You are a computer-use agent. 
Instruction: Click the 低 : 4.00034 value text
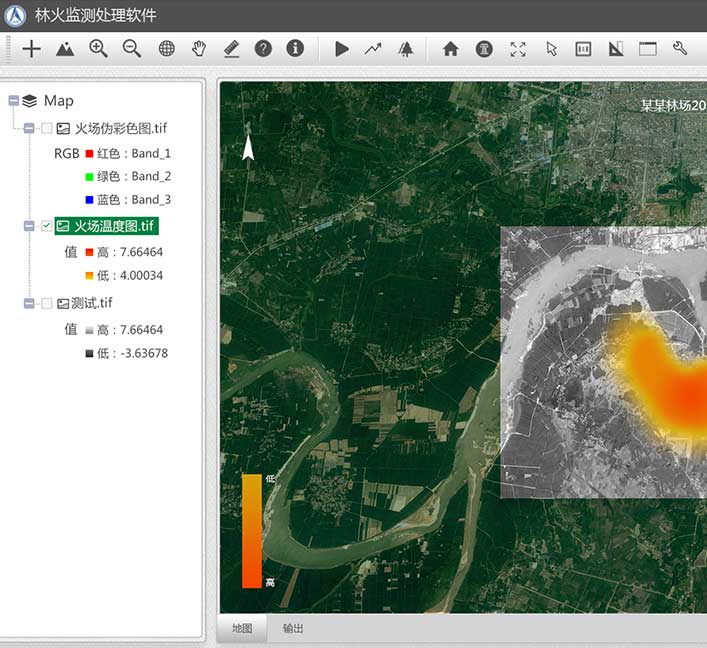(130, 276)
